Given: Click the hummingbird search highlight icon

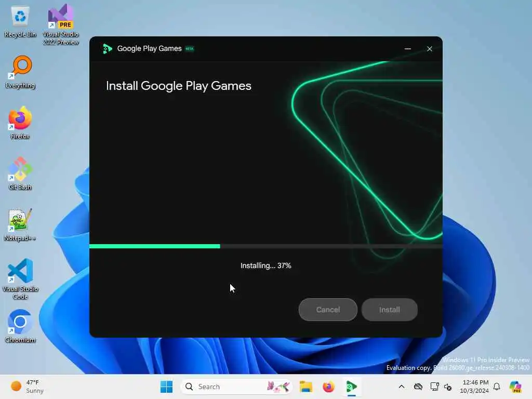Looking at the screenshot, I should pyautogui.click(x=278, y=387).
